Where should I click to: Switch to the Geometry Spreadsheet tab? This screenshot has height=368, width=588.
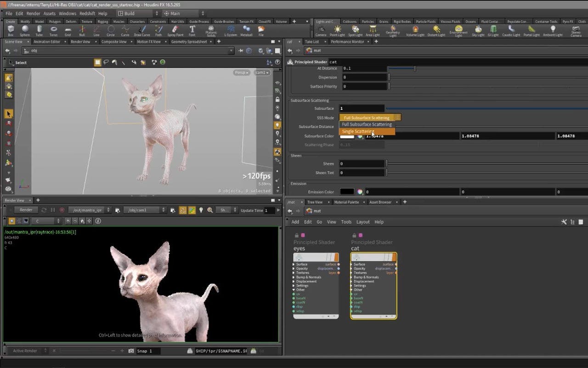189,42
